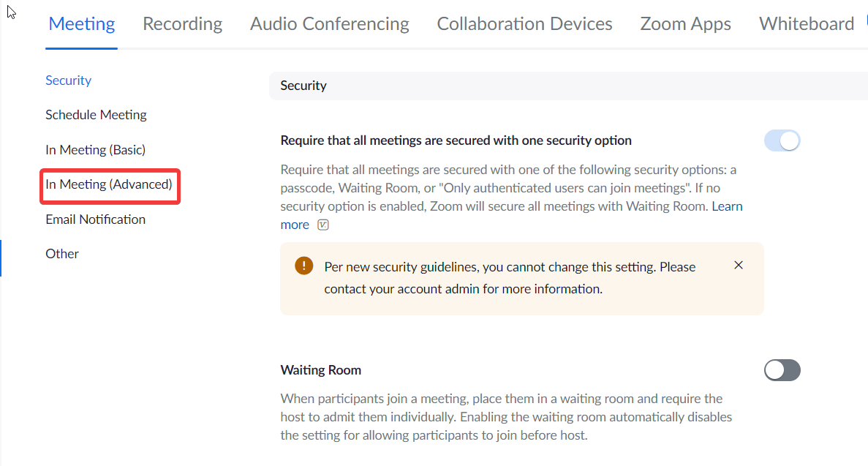
Task: Open the Meeting tab
Action: pos(81,24)
